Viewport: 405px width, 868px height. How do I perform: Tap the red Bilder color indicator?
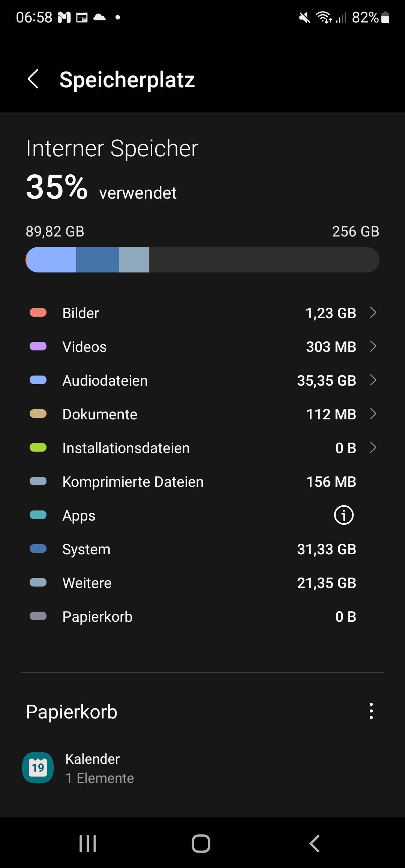click(x=38, y=313)
